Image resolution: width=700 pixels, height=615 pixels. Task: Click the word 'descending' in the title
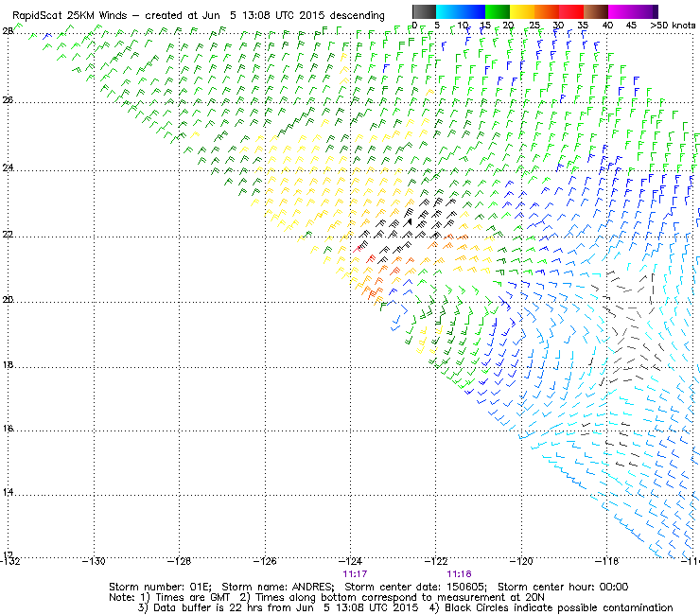coord(357,16)
